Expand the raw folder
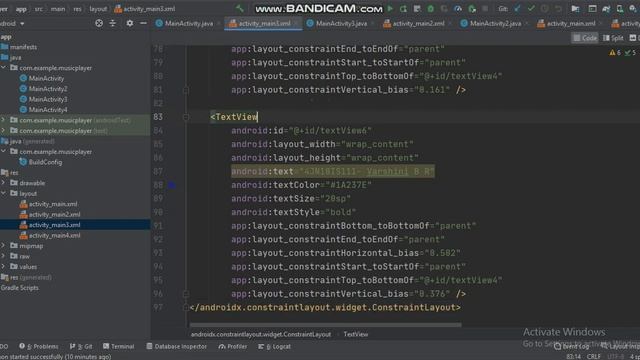The image size is (640, 360). coord(4,256)
